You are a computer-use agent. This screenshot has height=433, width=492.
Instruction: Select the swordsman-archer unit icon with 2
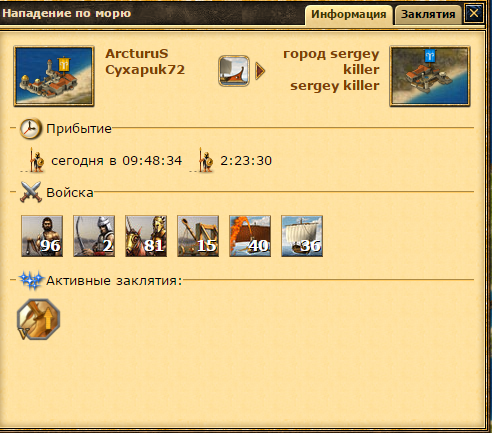click(94, 236)
